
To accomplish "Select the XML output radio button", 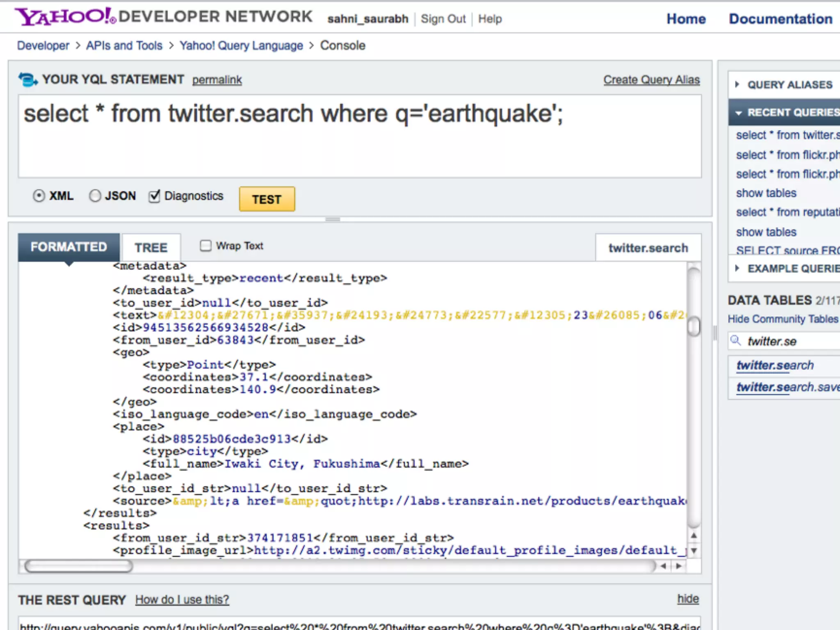I will pos(39,196).
